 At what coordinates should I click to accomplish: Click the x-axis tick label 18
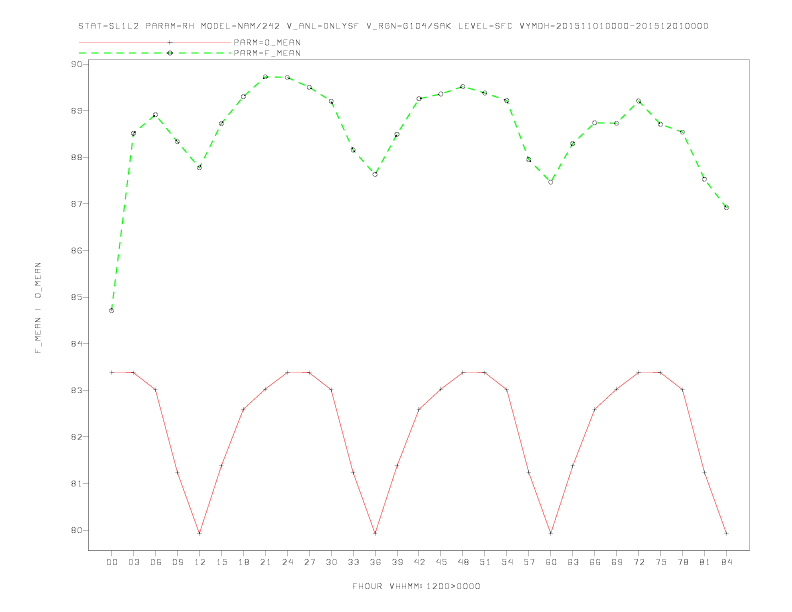pyautogui.click(x=243, y=562)
